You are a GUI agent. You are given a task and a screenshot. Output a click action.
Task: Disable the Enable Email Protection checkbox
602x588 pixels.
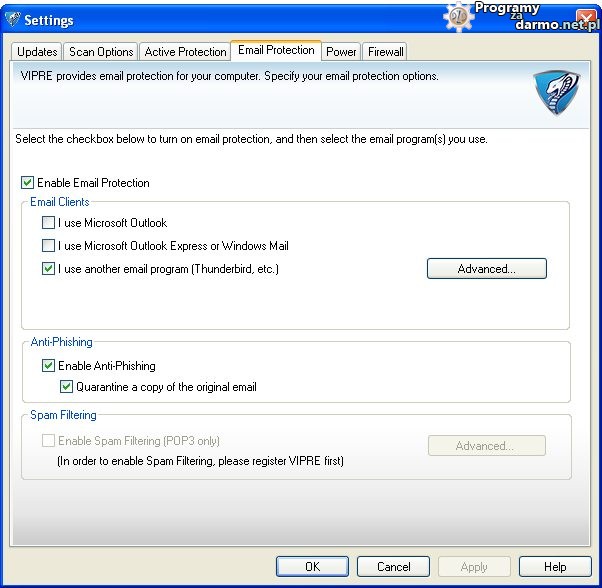point(27,183)
